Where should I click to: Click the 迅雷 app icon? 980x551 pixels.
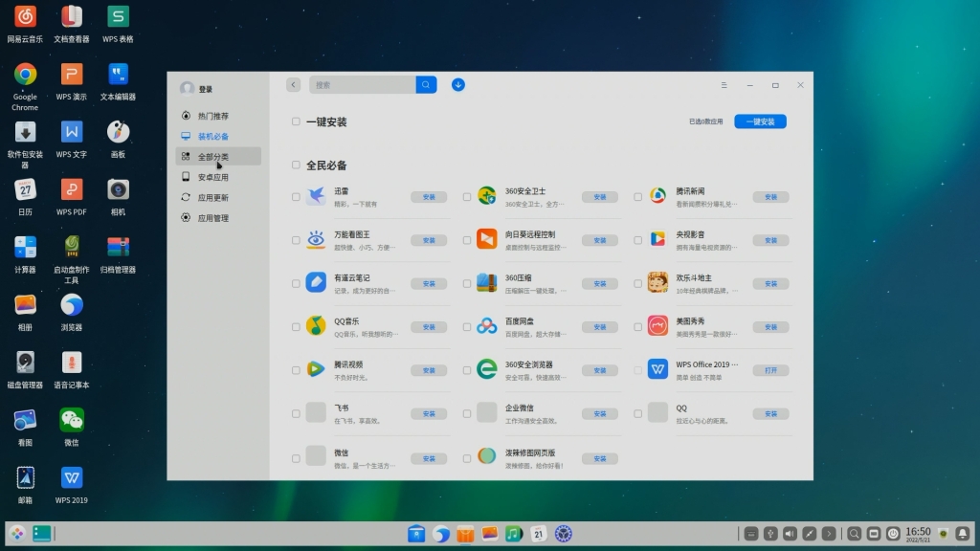tap(316, 195)
